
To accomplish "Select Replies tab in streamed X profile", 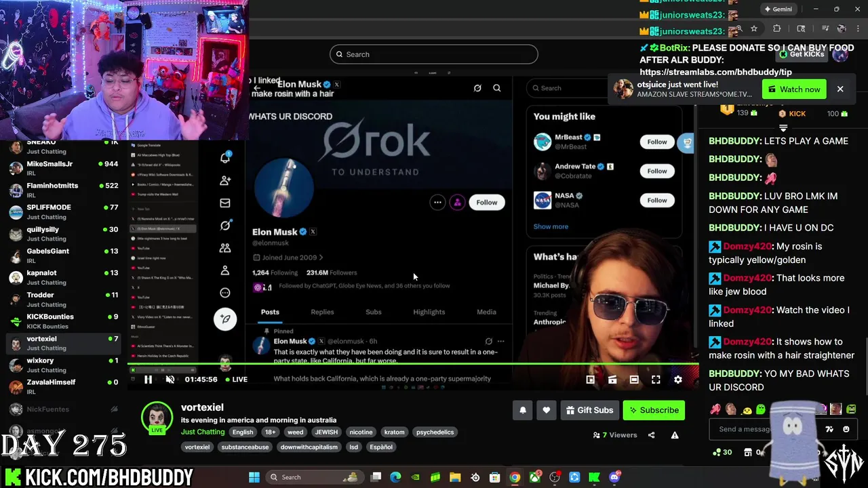I will pyautogui.click(x=322, y=312).
